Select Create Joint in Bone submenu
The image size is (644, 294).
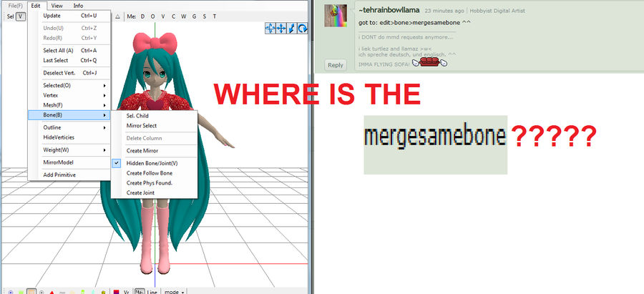tap(154, 192)
